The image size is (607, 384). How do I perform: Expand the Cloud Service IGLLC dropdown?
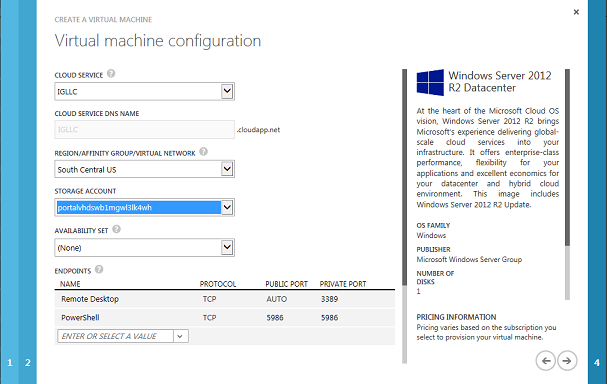(227, 91)
